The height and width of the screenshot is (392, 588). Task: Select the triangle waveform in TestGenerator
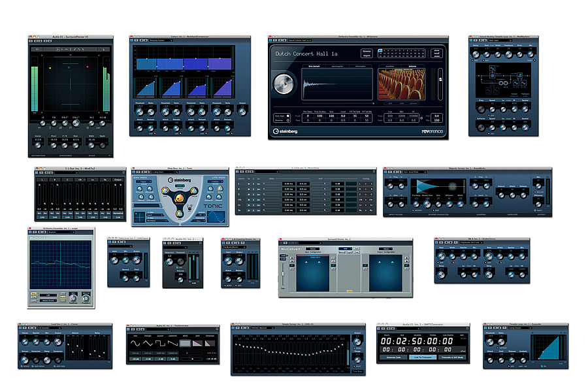(x=148, y=343)
